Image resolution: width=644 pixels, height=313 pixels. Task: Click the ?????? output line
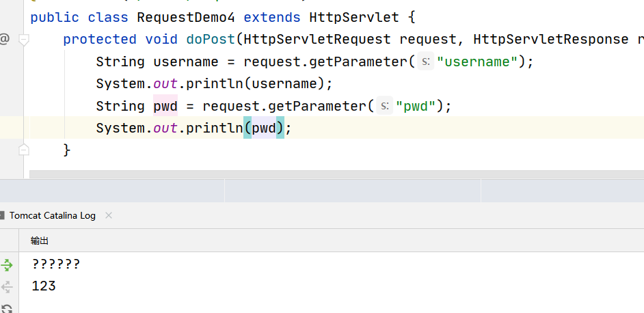[x=56, y=264]
